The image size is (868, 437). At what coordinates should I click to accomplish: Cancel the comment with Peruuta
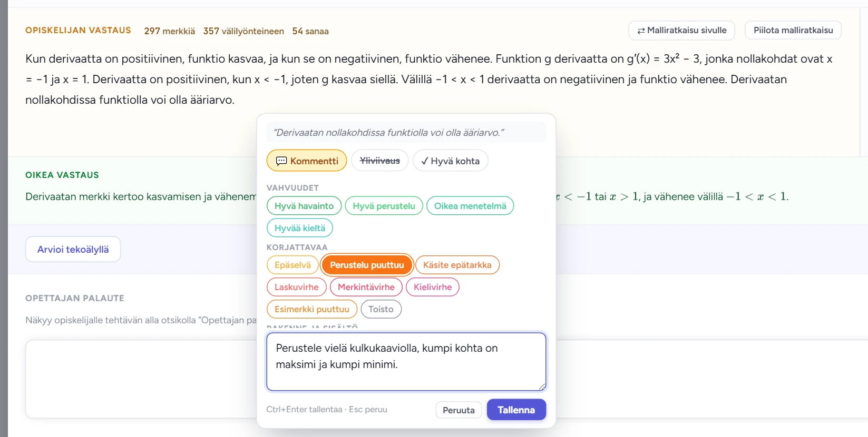click(x=459, y=410)
